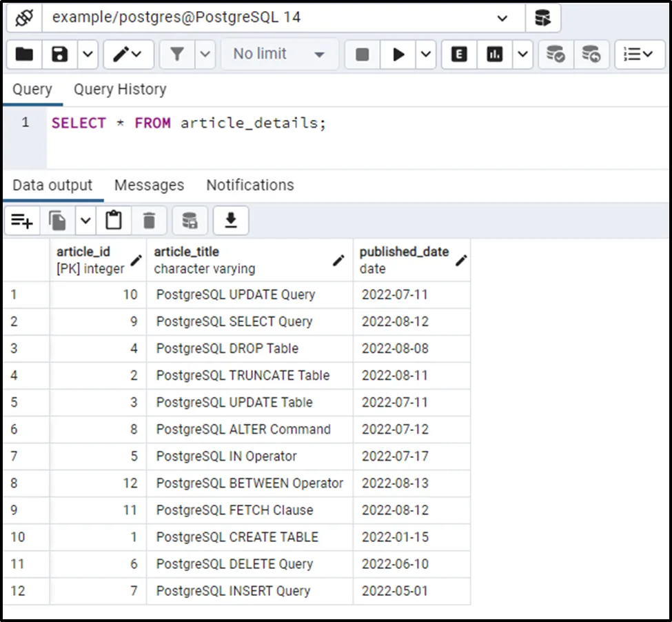The width and height of the screenshot is (672, 622).
Task: Expand the connection selector dropdown
Action: [x=502, y=18]
